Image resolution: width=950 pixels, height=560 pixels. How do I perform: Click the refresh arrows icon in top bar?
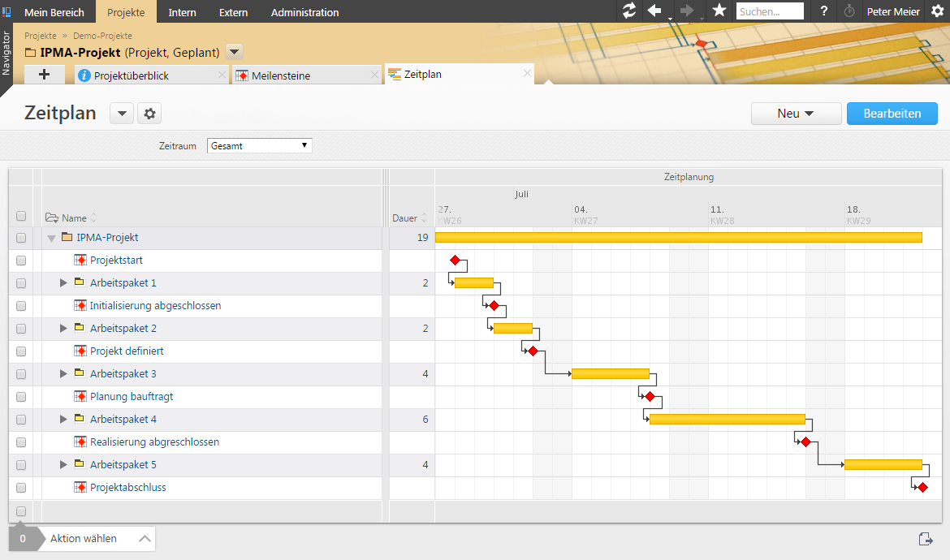click(629, 11)
